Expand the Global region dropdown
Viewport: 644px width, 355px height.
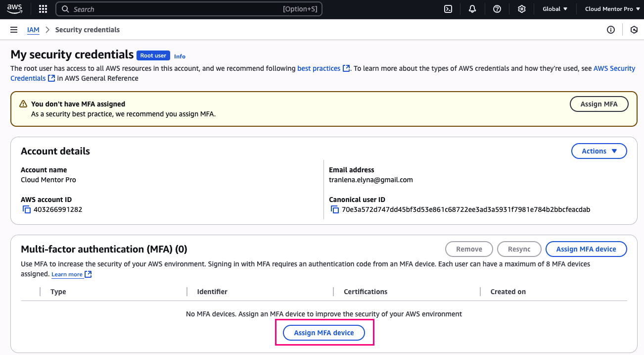click(x=555, y=9)
